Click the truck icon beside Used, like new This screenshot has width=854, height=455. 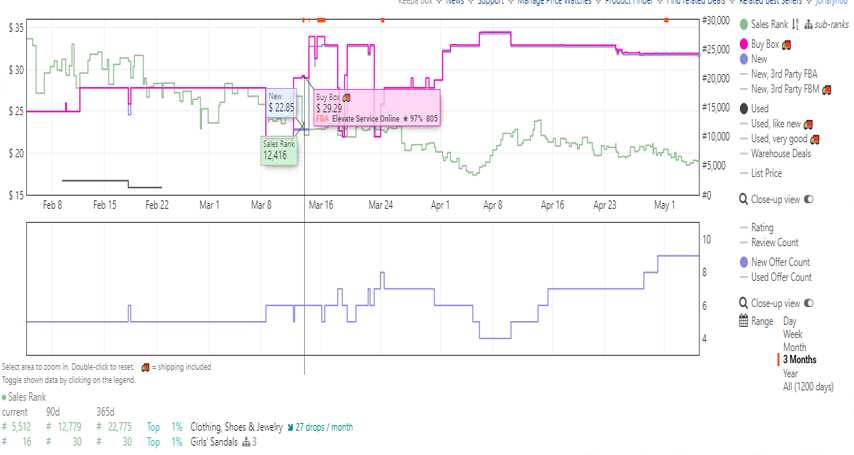808,124
